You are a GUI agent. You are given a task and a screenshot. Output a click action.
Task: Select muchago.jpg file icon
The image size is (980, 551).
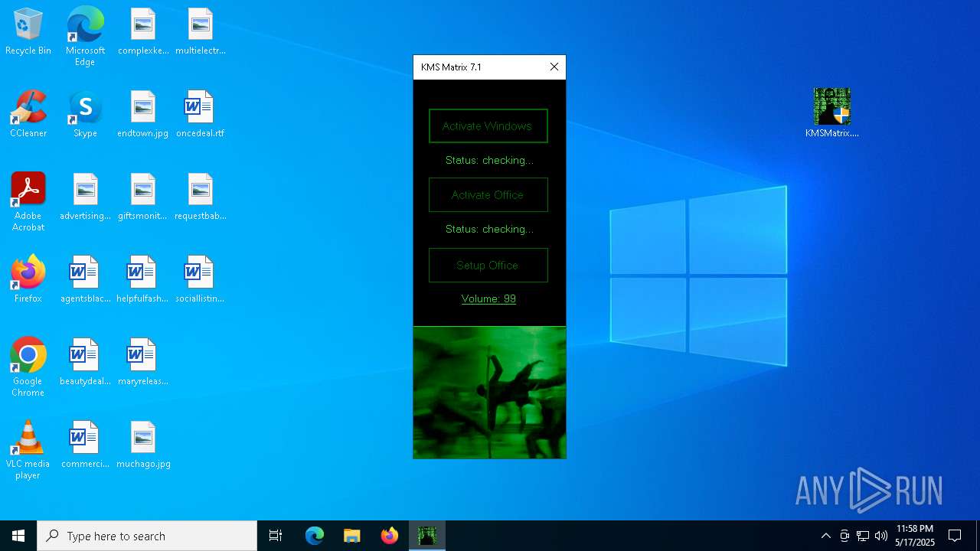(x=143, y=445)
